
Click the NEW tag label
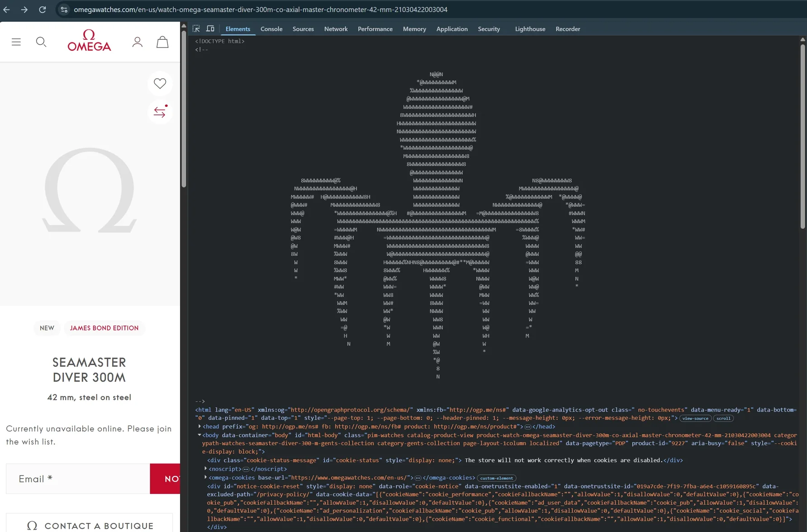(47, 328)
